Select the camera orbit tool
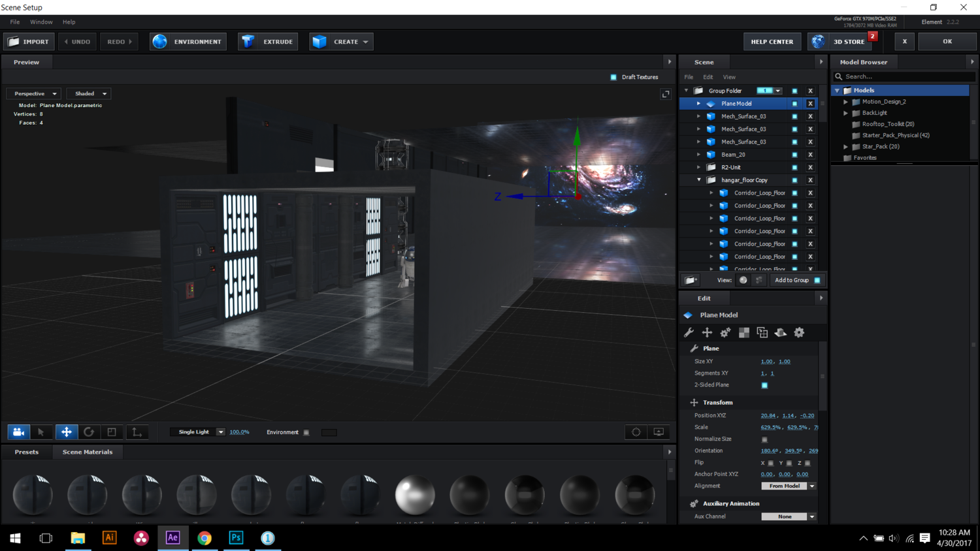This screenshot has height=551, width=980. click(x=18, y=432)
